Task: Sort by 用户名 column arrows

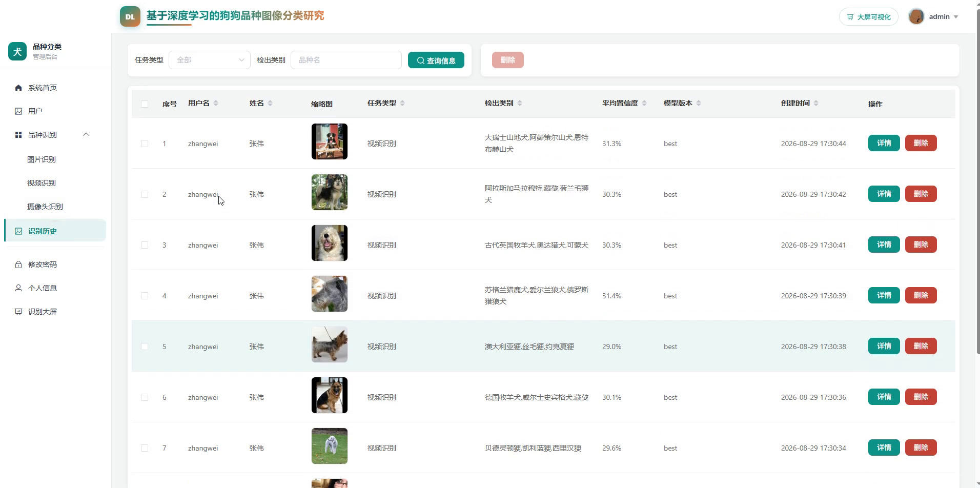Action: (x=216, y=103)
